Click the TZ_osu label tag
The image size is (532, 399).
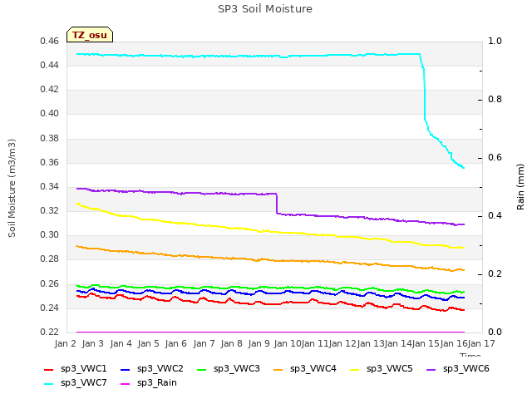pos(90,35)
